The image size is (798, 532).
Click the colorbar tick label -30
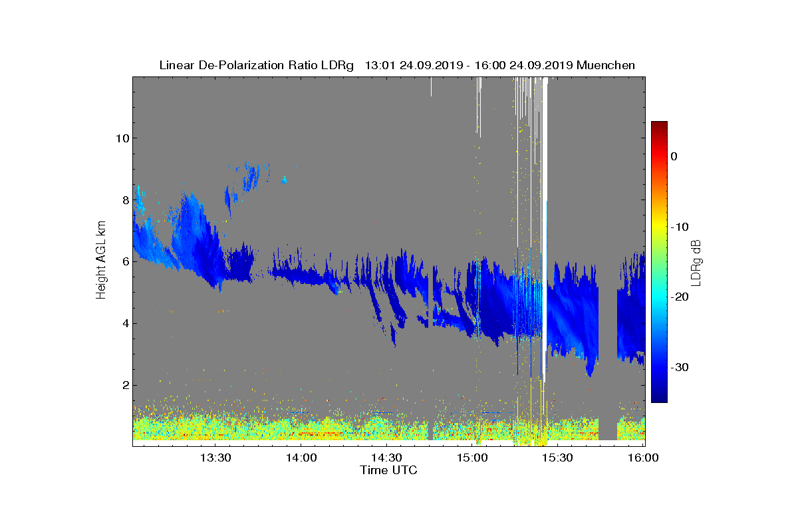pos(680,368)
